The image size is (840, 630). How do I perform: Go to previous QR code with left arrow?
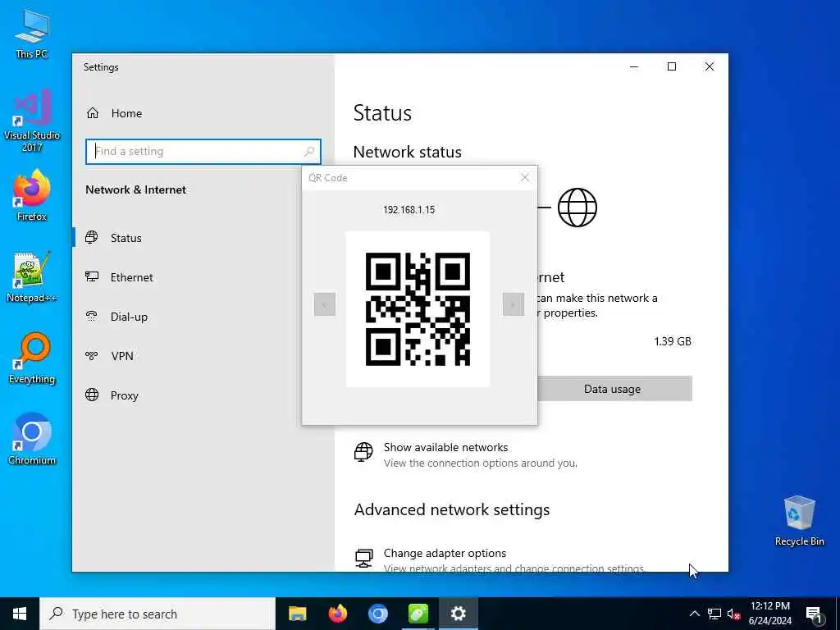click(x=325, y=304)
